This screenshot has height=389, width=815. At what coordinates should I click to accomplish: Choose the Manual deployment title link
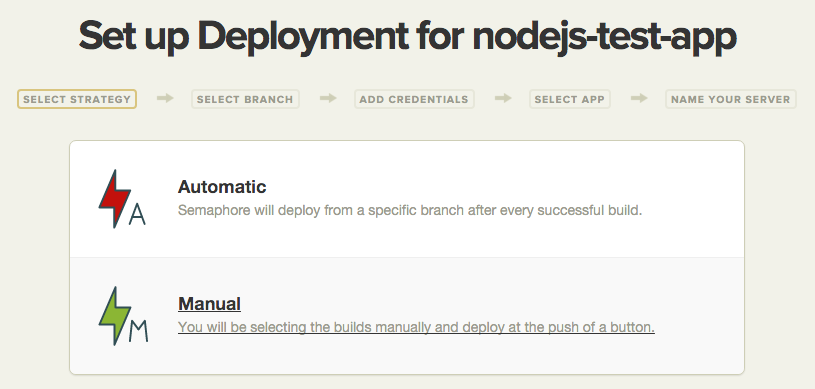pyautogui.click(x=209, y=304)
